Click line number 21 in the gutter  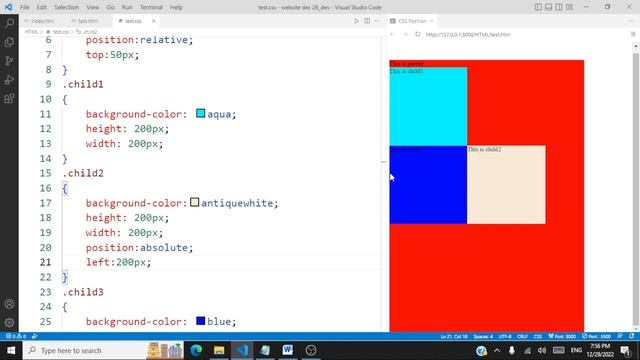(x=46, y=262)
